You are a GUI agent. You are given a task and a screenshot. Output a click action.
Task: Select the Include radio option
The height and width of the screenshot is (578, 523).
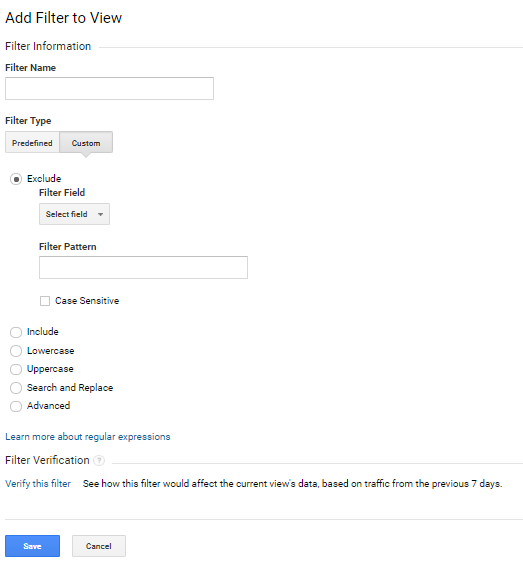(x=16, y=332)
